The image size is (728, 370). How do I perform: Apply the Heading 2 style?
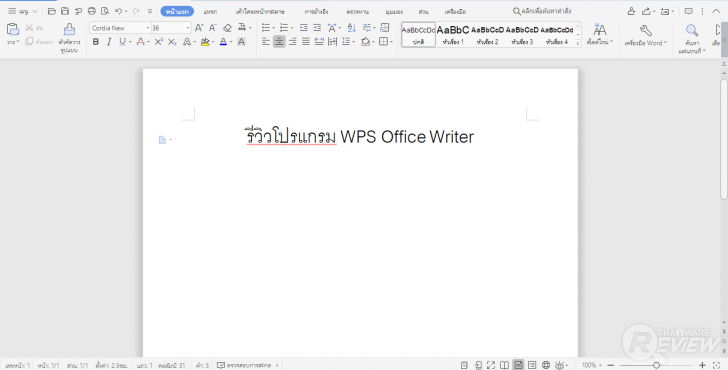coord(488,34)
